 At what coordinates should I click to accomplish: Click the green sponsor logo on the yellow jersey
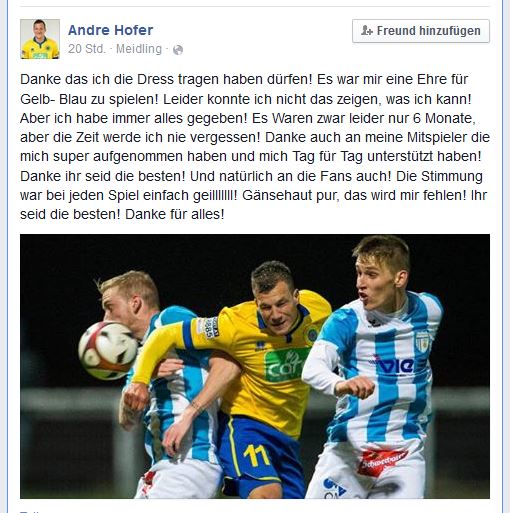tap(286, 366)
